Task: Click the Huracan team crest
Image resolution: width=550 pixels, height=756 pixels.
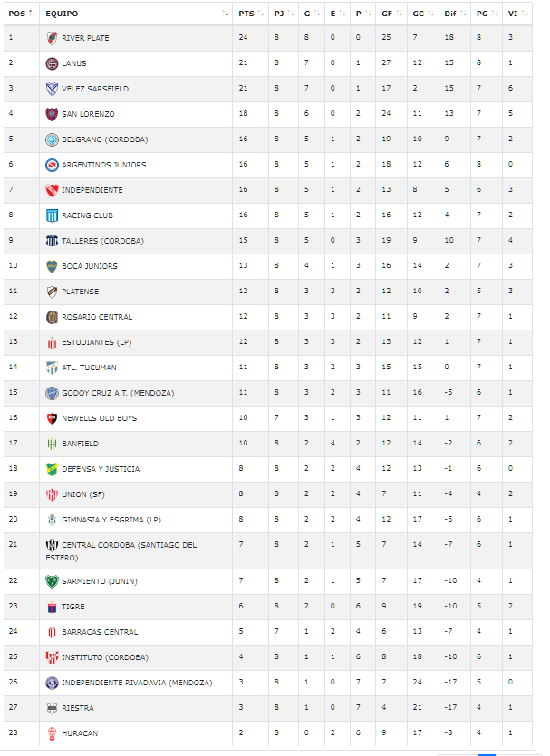Action: tap(52, 733)
